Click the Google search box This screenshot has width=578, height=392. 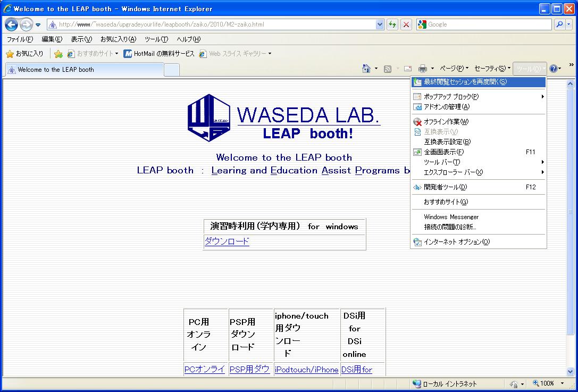pos(484,24)
